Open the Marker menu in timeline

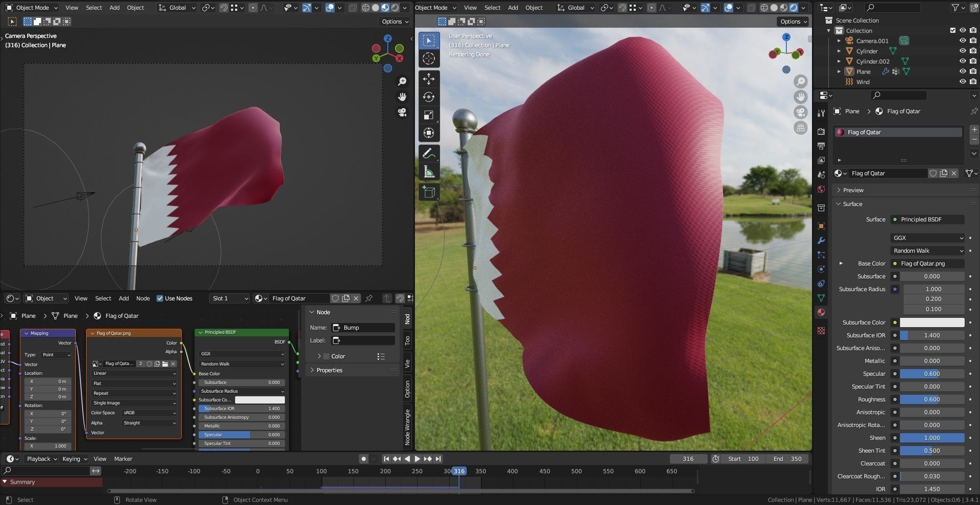(123, 459)
